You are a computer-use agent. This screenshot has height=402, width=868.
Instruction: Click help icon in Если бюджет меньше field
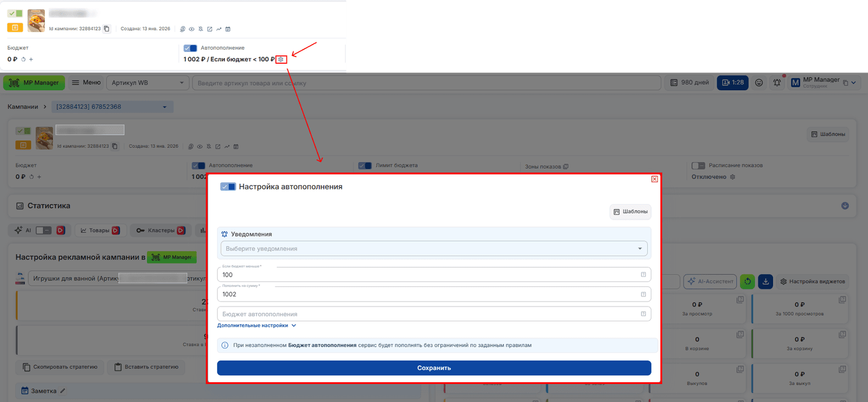click(643, 274)
